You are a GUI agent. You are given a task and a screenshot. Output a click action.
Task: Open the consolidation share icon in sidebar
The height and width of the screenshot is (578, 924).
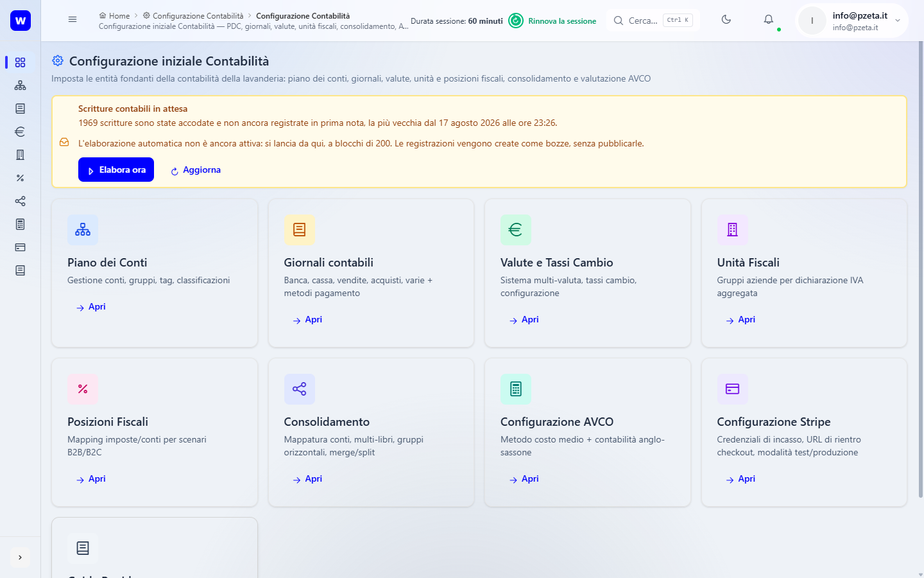tap(20, 201)
